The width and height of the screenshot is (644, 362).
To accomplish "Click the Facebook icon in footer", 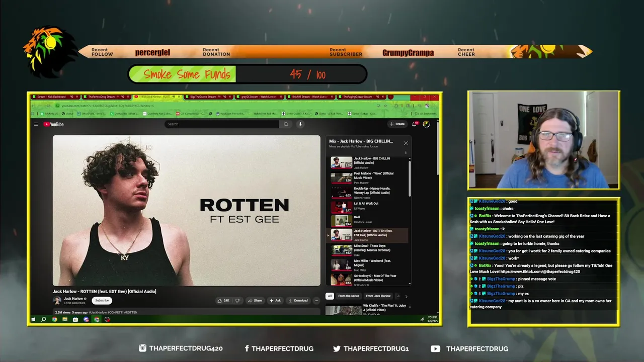I will [247, 348].
